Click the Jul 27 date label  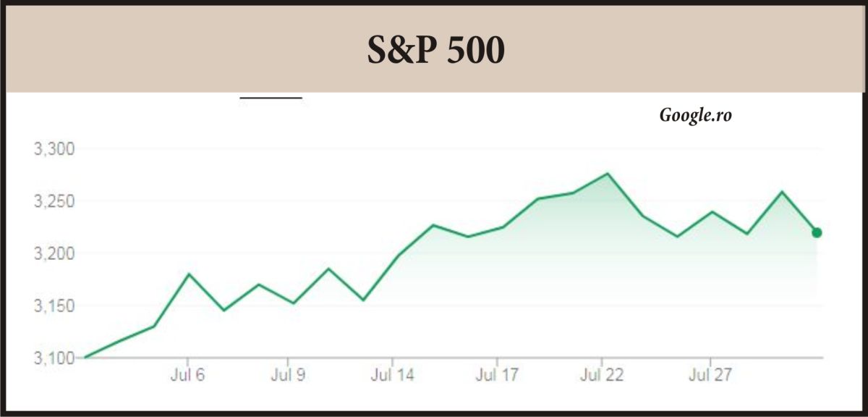[x=710, y=375]
